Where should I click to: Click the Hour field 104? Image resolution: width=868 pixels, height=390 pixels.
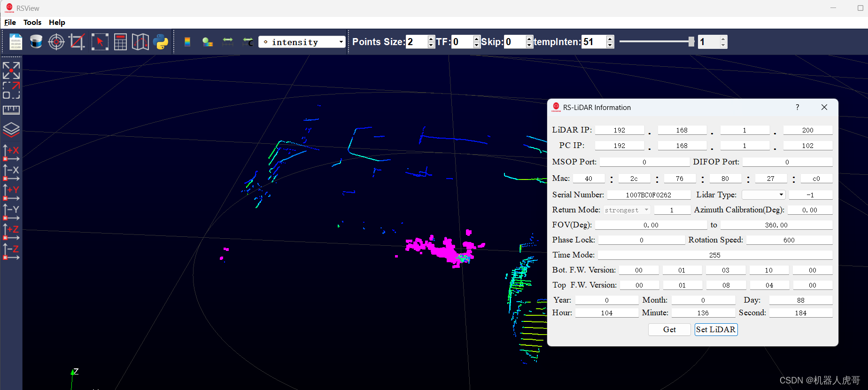coord(607,313)
